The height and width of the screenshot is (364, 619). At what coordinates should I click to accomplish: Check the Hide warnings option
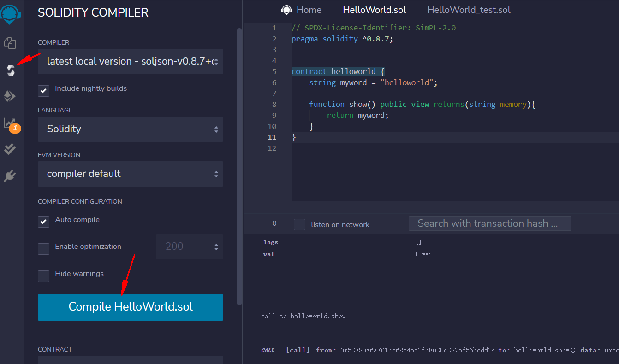(43, 276)
